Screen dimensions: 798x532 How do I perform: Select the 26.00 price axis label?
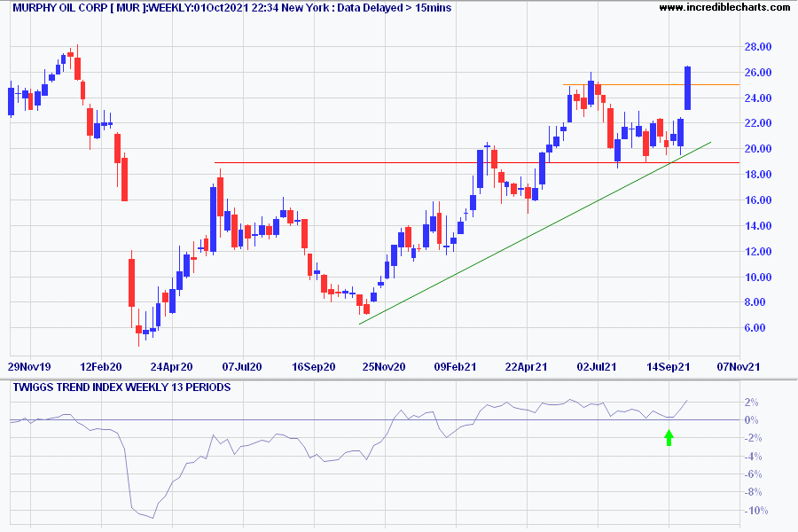coord(758,73)
